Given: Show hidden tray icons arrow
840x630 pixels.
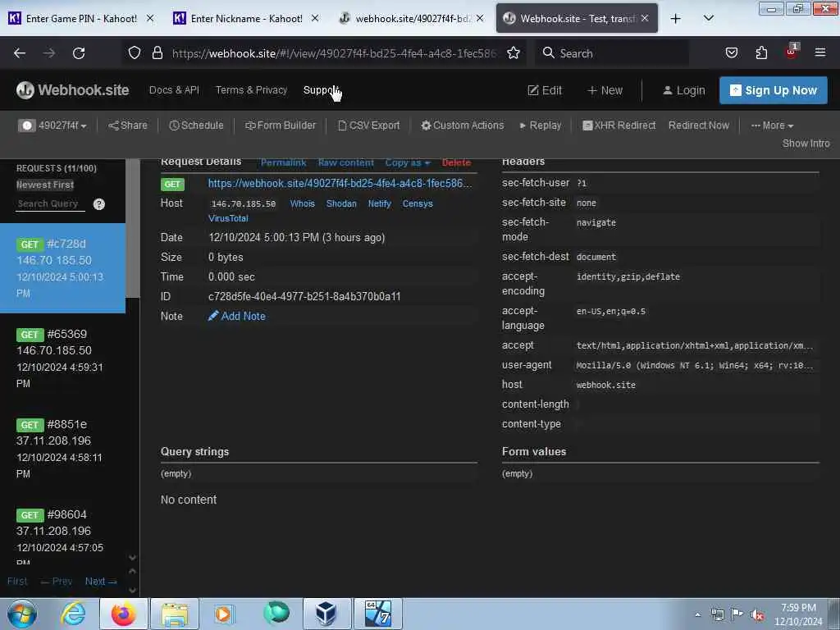Looking at the screenshot, I should click(697, 614).
